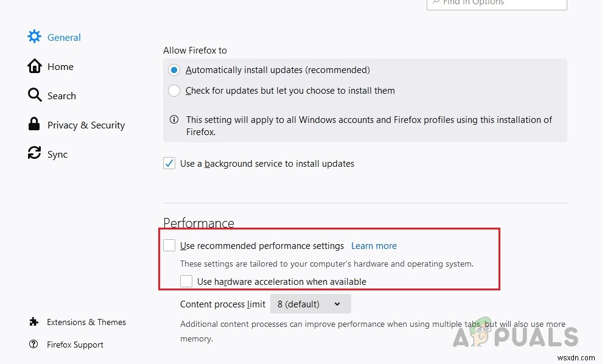
Task: Switch to the Home settings panel
Action: click(x=60, y=66)
